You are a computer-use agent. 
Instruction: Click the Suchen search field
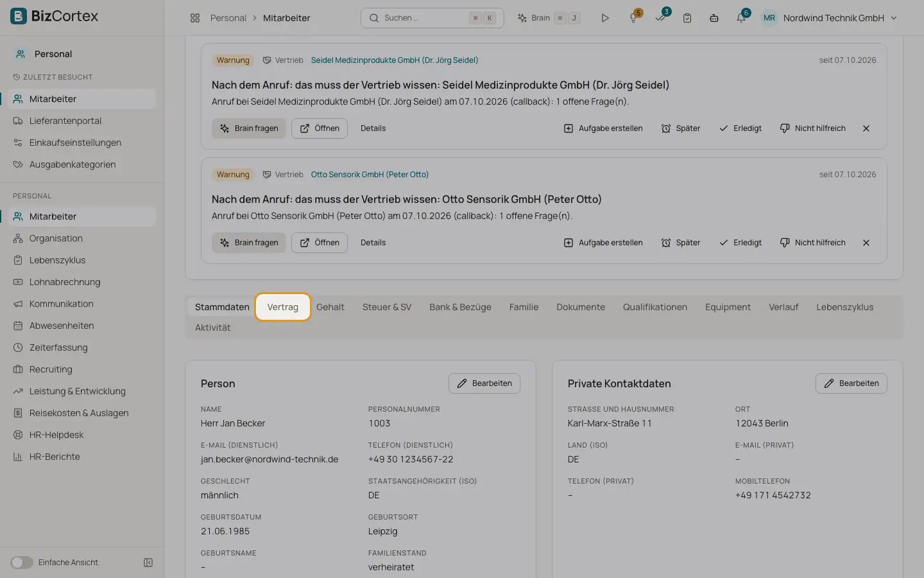click(432, 18)
